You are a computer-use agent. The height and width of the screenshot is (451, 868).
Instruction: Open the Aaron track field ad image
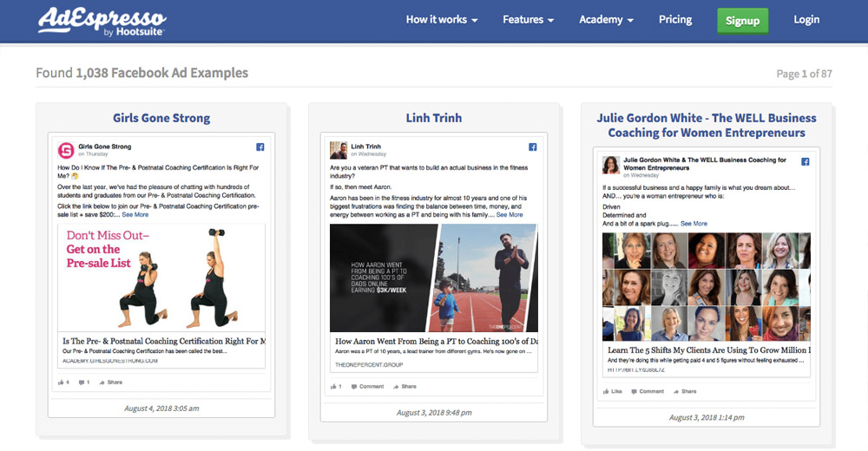click(x=433, y=278)
